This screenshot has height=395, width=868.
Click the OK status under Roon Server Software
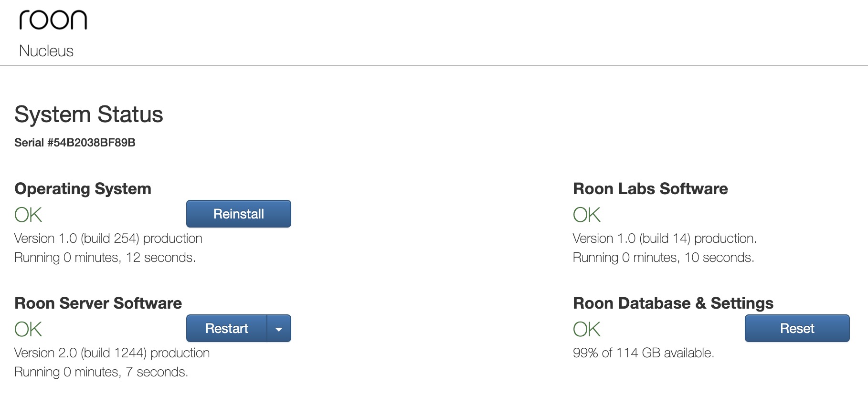(x=28, y=329)
